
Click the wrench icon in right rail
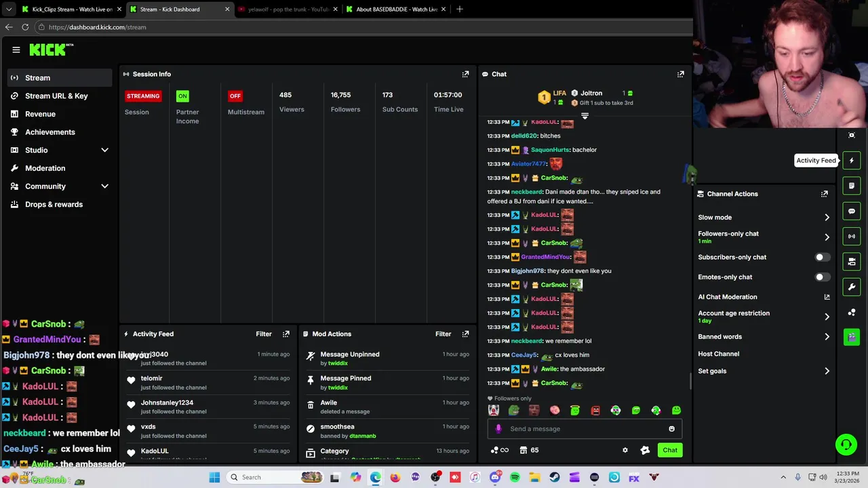pos(852,287)
